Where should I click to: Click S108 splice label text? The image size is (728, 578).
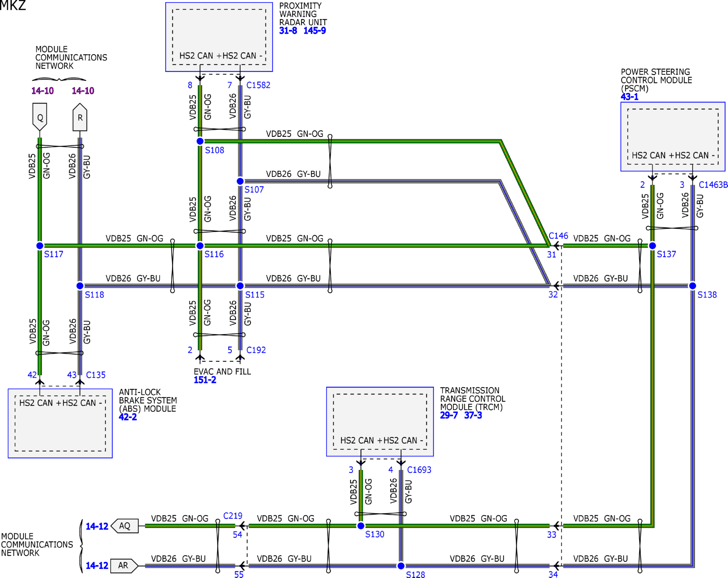pos(214,150)
